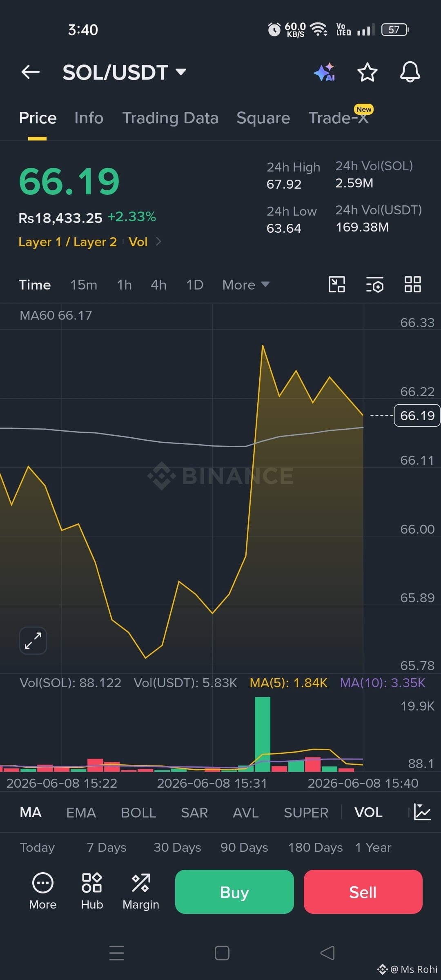
Task: Toggle the EMA indicator
Action: tap(81, 813)
